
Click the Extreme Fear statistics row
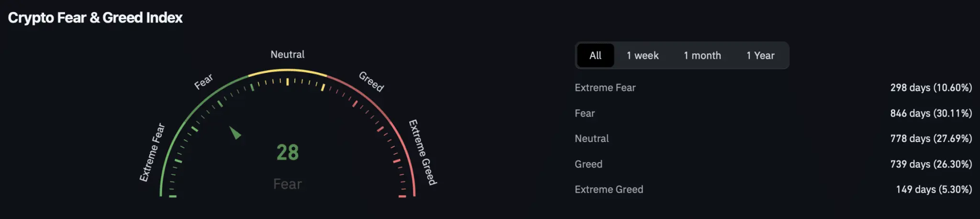click(x=773, y=88)
